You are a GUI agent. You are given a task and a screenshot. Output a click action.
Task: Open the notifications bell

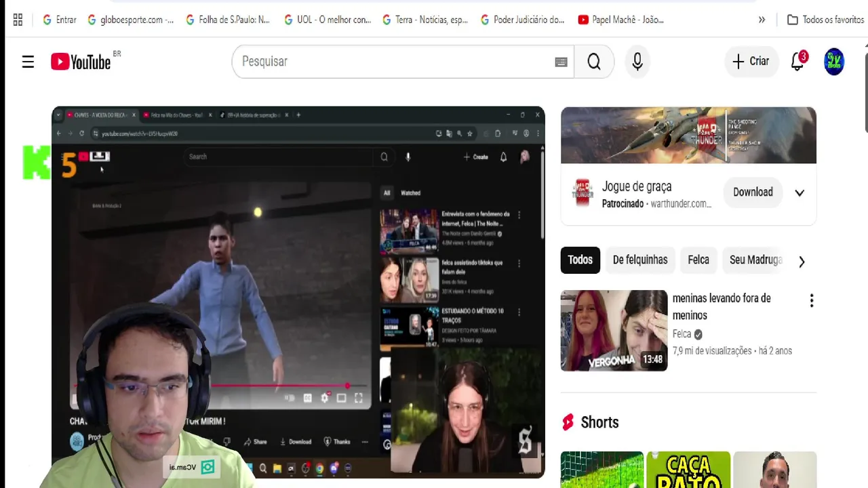click(797, 62)
